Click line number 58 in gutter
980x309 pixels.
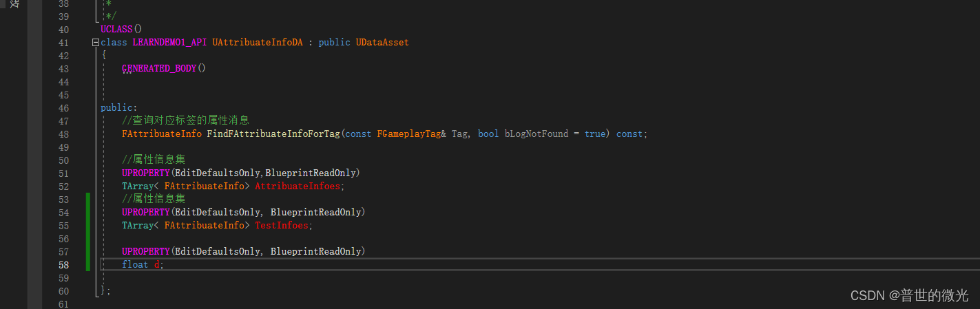[x=63, y=264]
